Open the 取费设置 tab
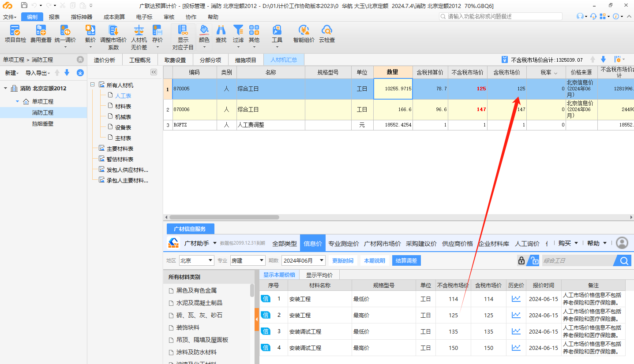Image resolution: width=634 pixels, height=364 pixels. (x=175, y=60)
